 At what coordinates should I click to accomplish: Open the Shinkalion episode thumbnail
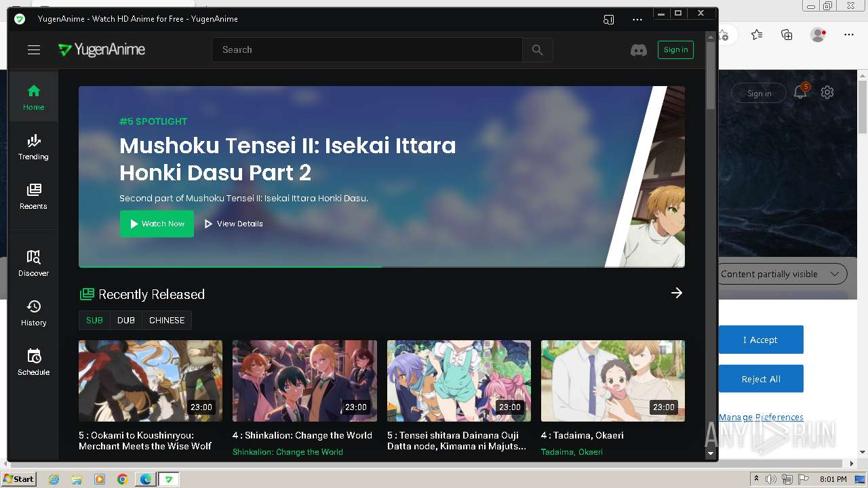[304, 381]
